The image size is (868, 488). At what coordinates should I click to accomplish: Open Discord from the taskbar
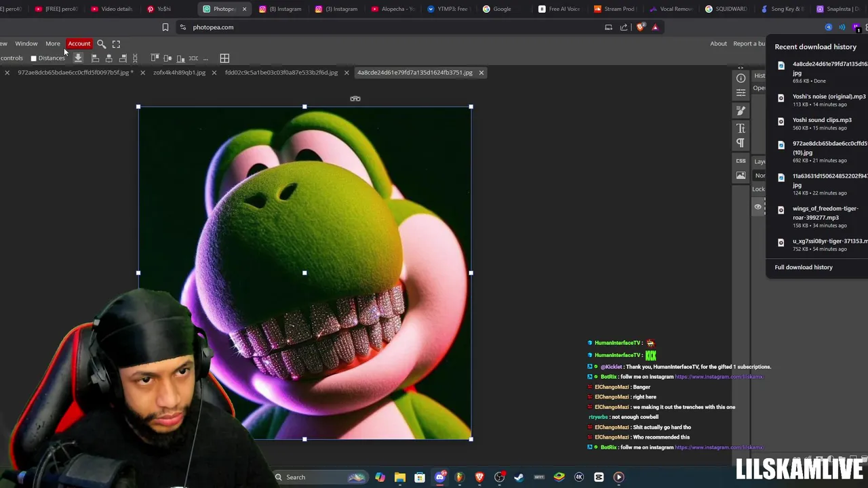pyautogui.click(x=439, y=477)
